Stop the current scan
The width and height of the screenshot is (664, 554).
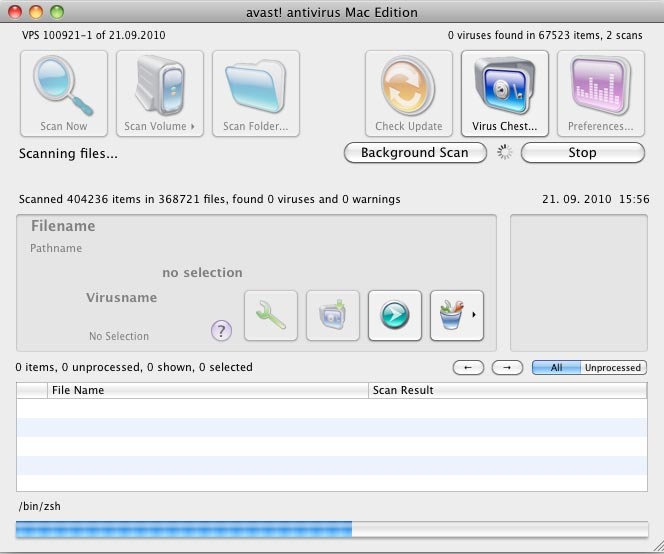coord(582,153)
